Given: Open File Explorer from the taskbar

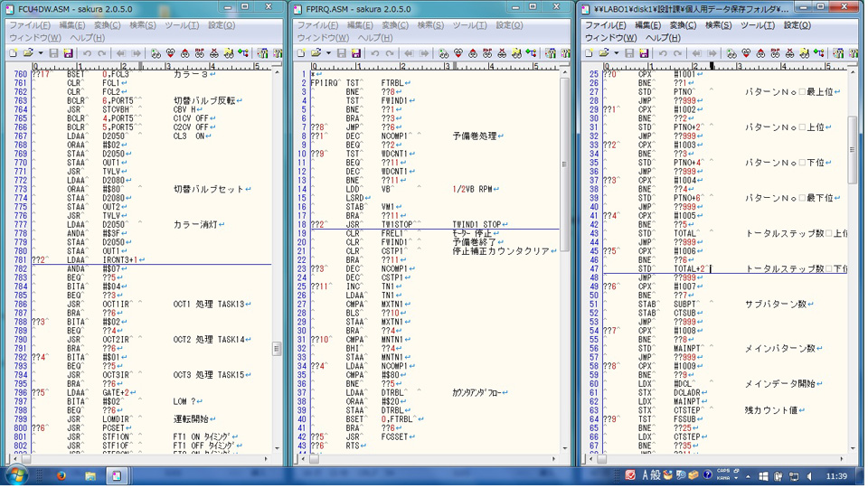Looking at the screenshot, I should tap(90, 476).
